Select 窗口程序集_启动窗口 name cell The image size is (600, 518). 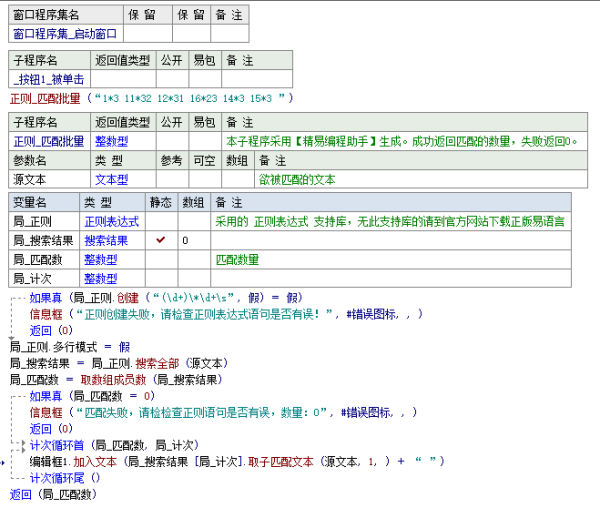(65, 34)
